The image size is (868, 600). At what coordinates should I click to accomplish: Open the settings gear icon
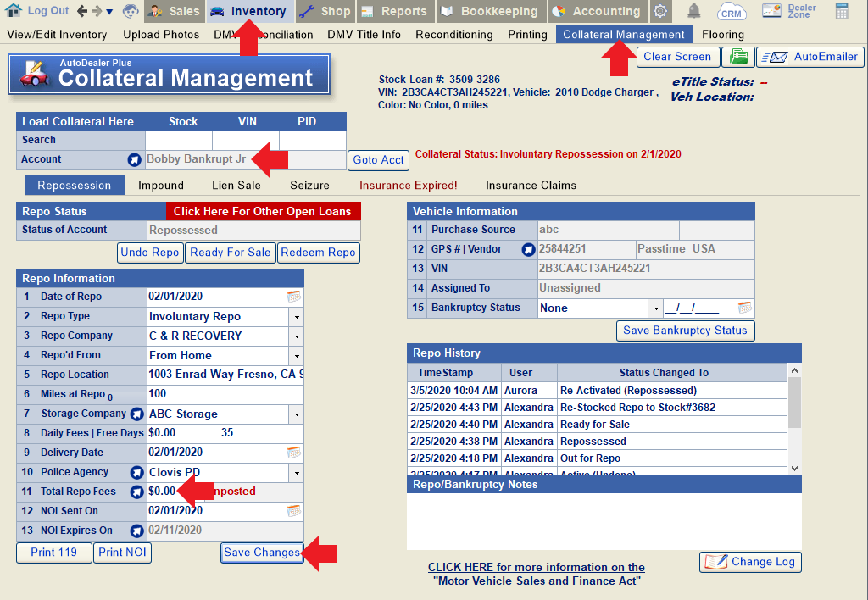point(659,11)
